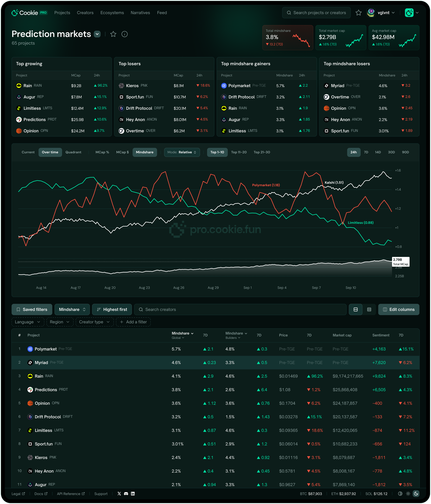Click Add a filter button
This screenshot has width=431, height=504.
click(133, 322)
